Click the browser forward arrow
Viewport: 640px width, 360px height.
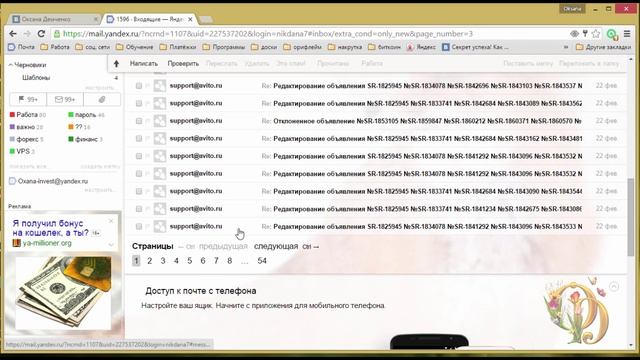click(27, 34)
